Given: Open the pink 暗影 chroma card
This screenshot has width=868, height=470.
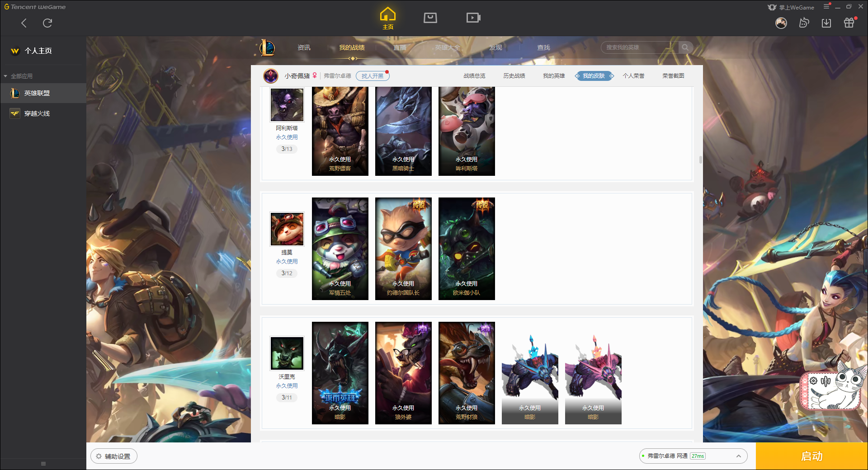Looking at the screenshot, I should [593, 373].
